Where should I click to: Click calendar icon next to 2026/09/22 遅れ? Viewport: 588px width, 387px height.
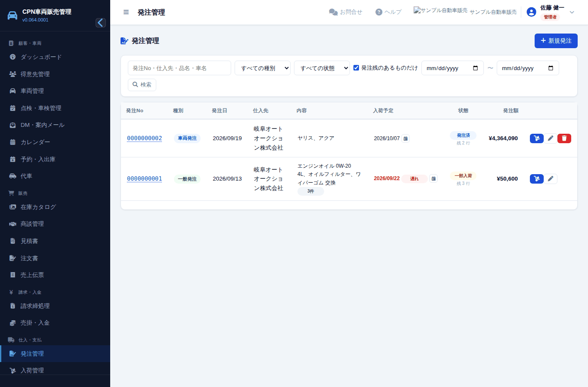pos(433,178)
